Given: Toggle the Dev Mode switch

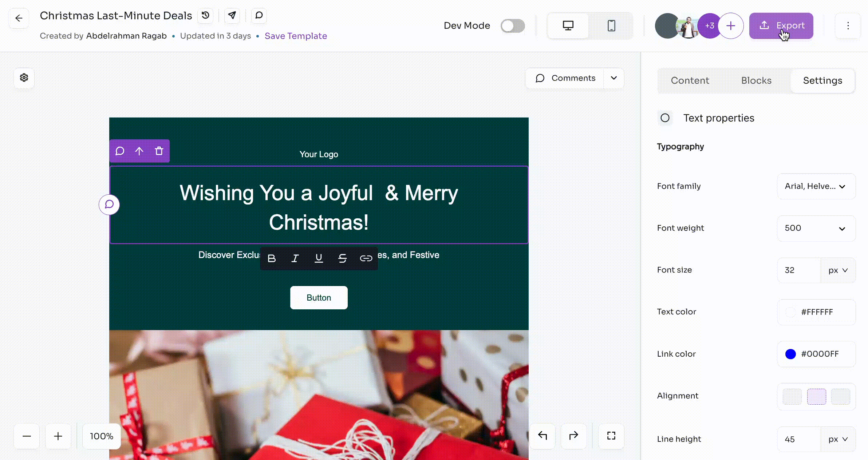Looking at the screenshot, I should point(512,25).
